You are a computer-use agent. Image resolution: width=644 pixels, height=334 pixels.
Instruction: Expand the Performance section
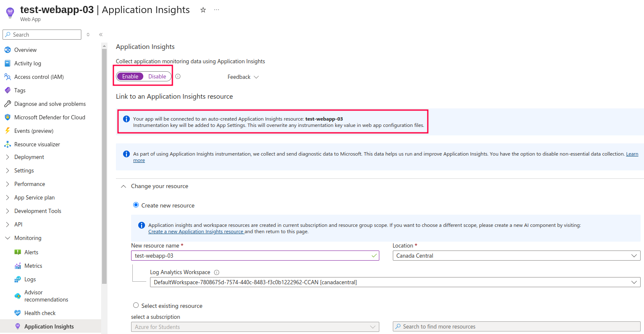point(8,184)
